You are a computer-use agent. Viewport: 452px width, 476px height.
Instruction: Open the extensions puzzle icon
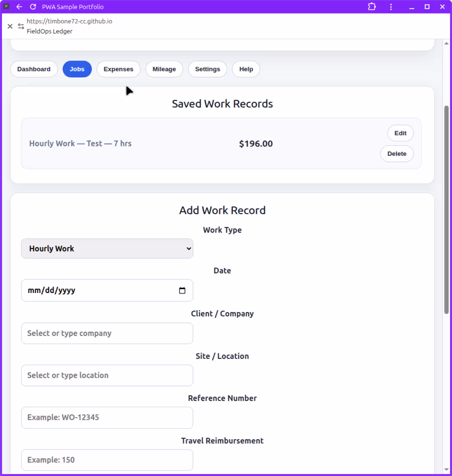pyautogui.click(x=372, y=7)
